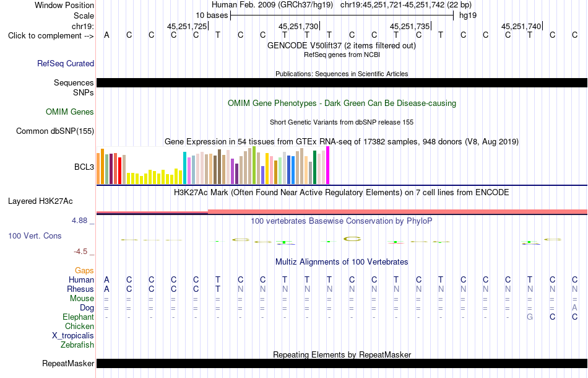Click the Dog A base in alignment
Image resolution: width=588 pixels, height=378 pixels.
click(574, 308)
